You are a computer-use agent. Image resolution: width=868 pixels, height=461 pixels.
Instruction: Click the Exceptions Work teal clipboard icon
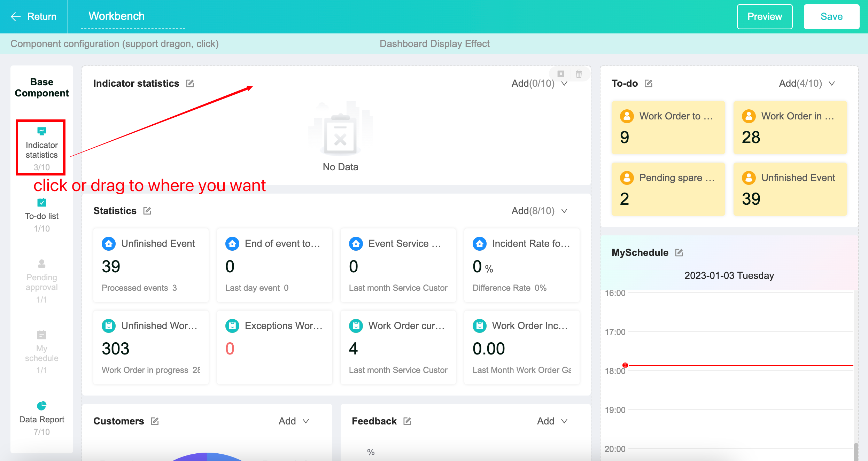232,326
